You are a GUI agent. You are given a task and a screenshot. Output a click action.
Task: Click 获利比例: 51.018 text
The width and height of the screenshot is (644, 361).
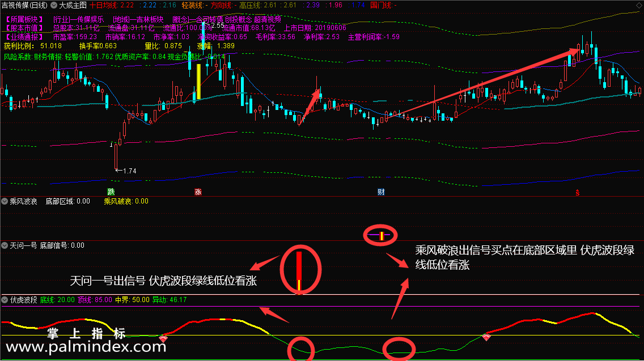[33, 46]
